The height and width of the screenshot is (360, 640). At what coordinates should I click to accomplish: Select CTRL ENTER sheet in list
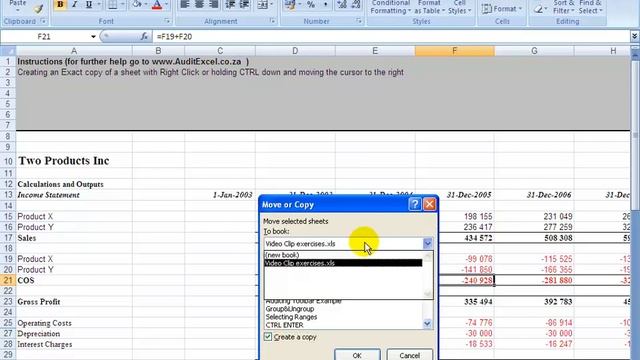coord(343,325)
